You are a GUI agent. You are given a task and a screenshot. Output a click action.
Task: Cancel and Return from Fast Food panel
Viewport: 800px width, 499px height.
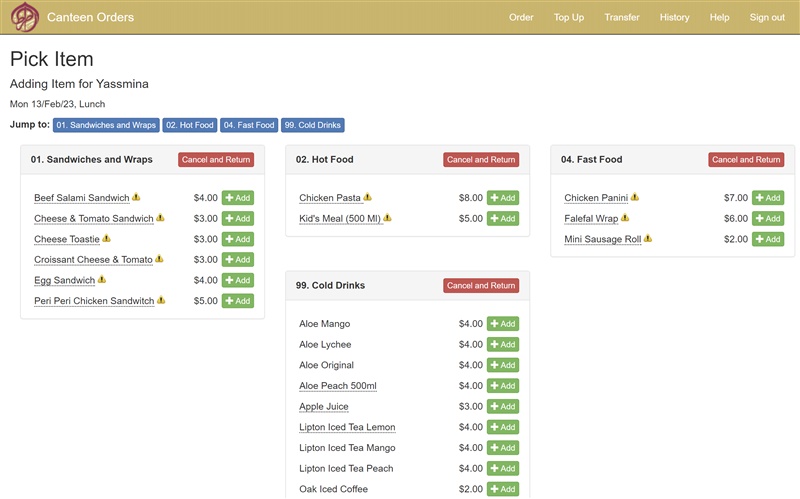[x=746, y=160]
